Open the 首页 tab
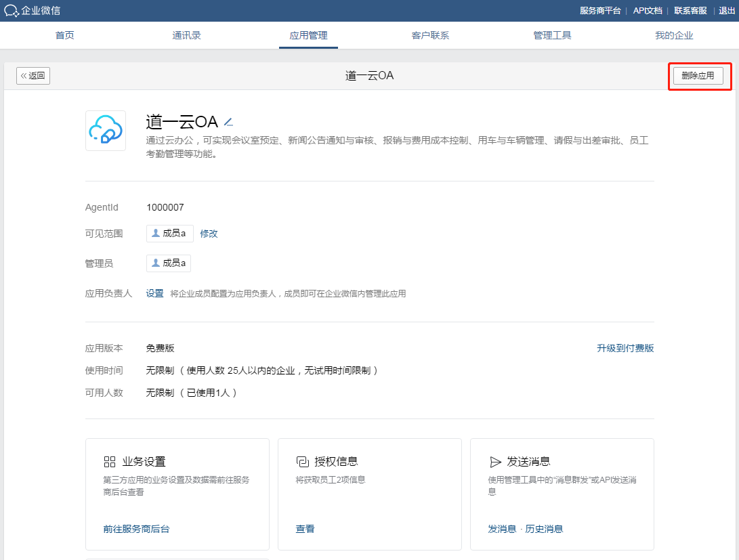The image size is (739, 560). tap(64, 35)
